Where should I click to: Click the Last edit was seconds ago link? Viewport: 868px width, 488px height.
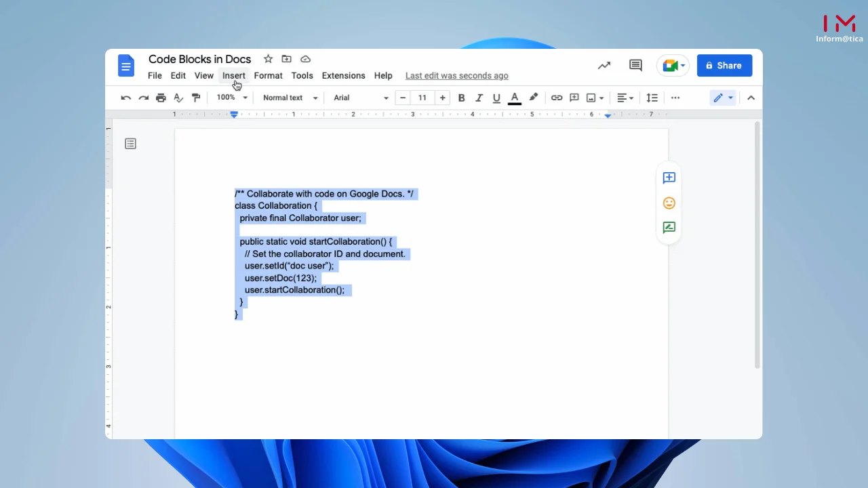(x=457, y=76)
